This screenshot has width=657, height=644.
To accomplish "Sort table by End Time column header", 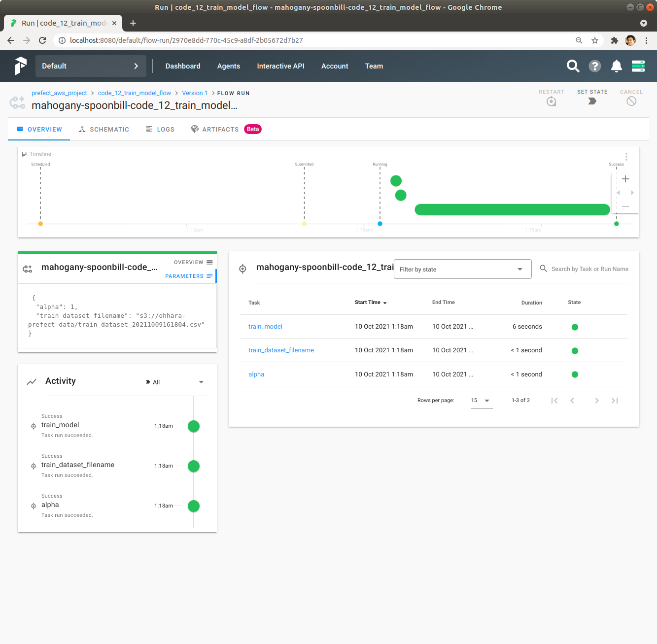I will click(x=444, y=303).
